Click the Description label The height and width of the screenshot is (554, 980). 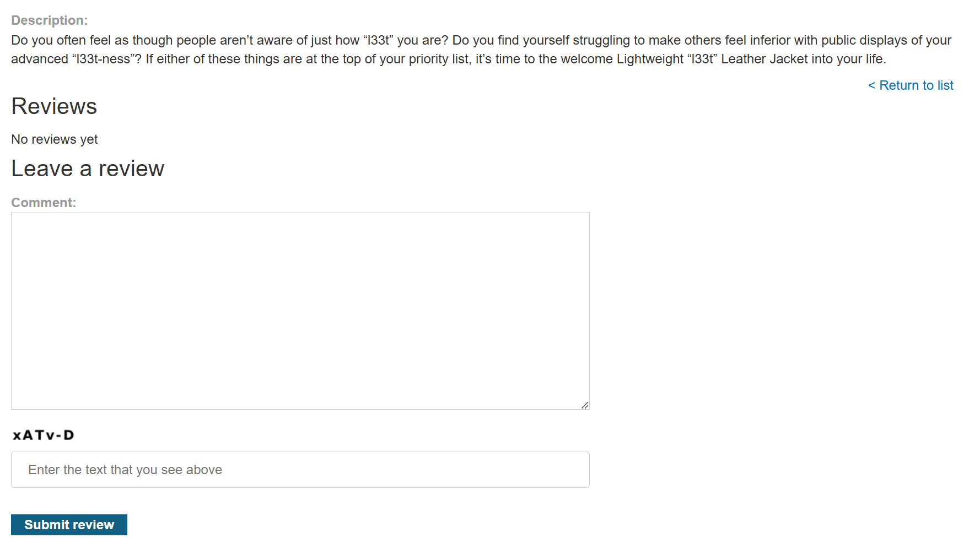pyautogui.click(x=49, y=20)
